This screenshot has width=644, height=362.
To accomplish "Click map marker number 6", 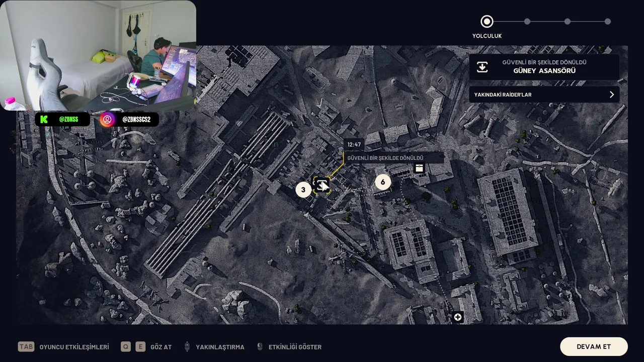I will tap(383, 182).
